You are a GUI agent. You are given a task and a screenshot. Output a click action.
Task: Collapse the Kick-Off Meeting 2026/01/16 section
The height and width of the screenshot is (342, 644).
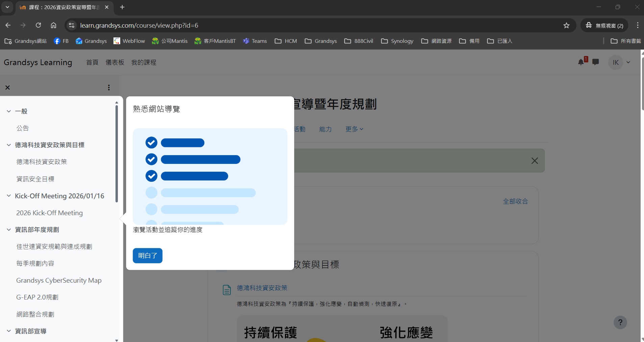(8, 196)
